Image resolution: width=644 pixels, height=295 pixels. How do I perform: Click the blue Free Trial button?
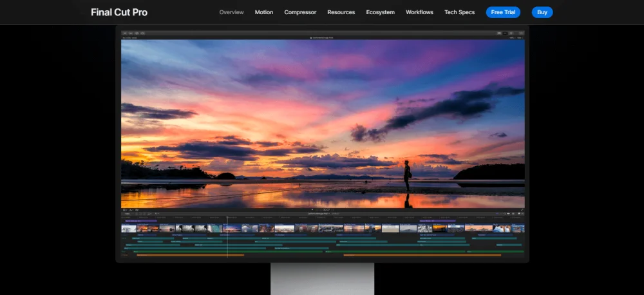[503, 12]
